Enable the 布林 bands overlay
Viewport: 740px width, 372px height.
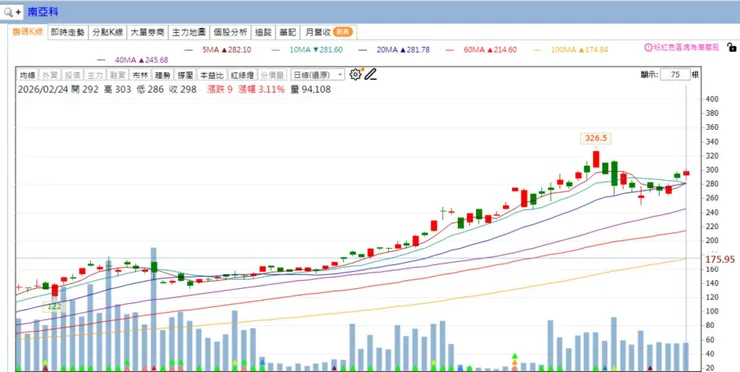(x=140, y=75)
